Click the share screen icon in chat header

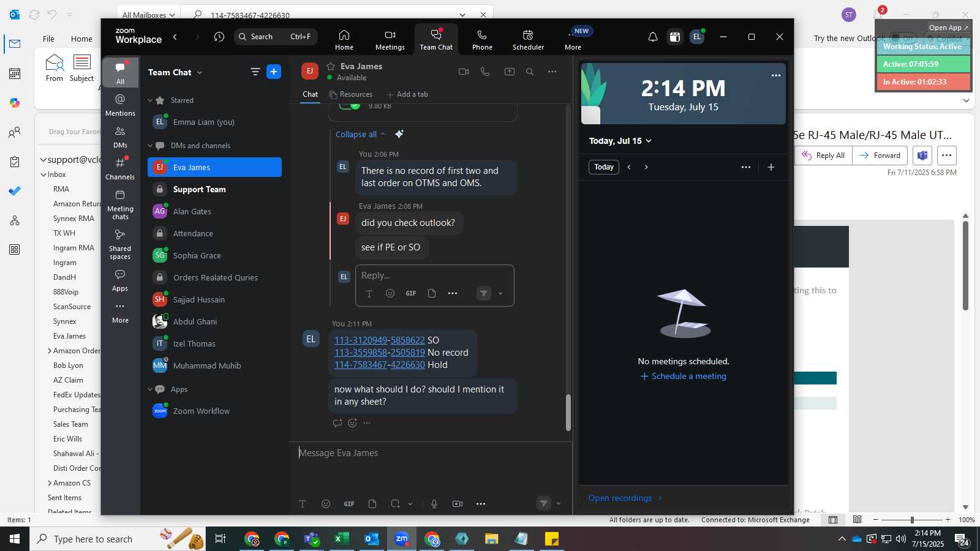tap(509, 72)
